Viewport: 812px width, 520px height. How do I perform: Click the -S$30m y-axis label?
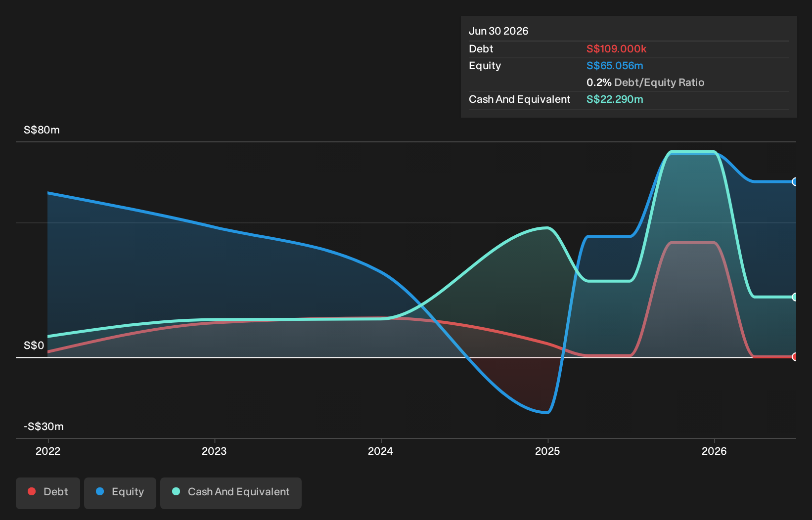point(44,427)
